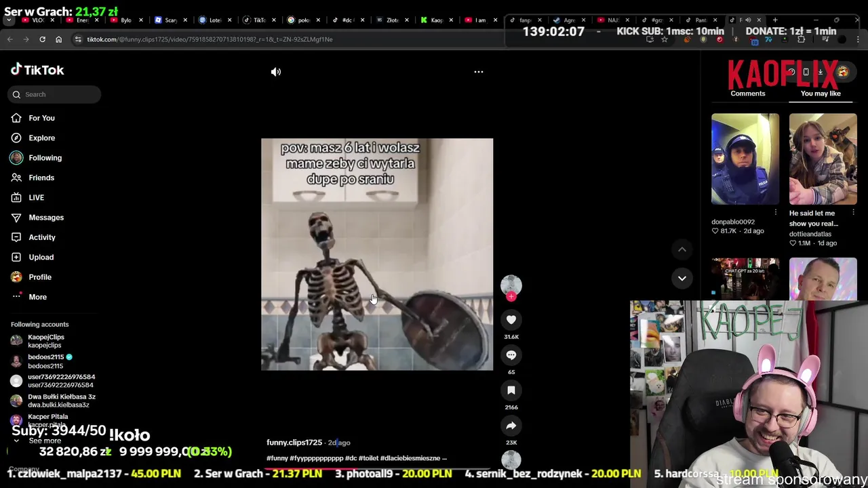Open Dwa Bułki Kiełbasa 3z account

61,401
